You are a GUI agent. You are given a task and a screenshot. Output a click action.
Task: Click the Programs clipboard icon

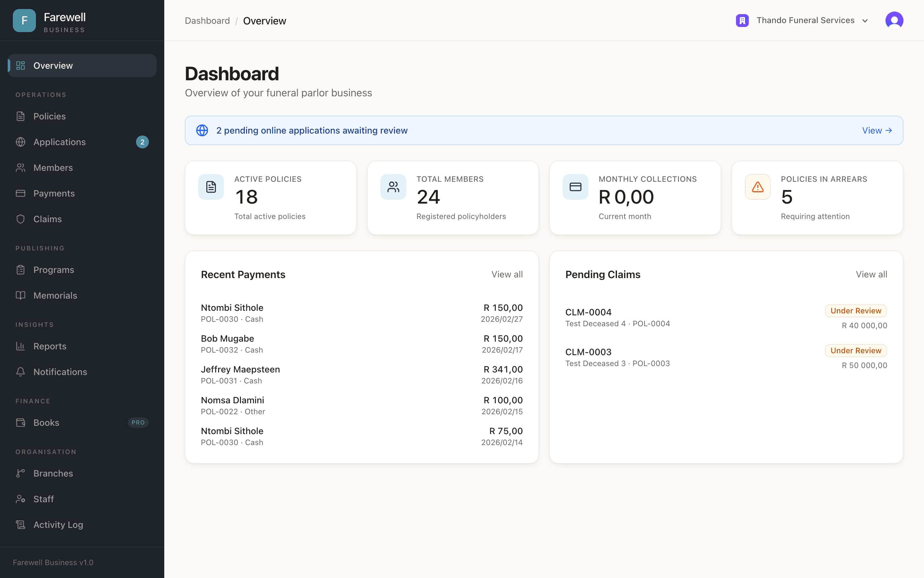point(21,270)
